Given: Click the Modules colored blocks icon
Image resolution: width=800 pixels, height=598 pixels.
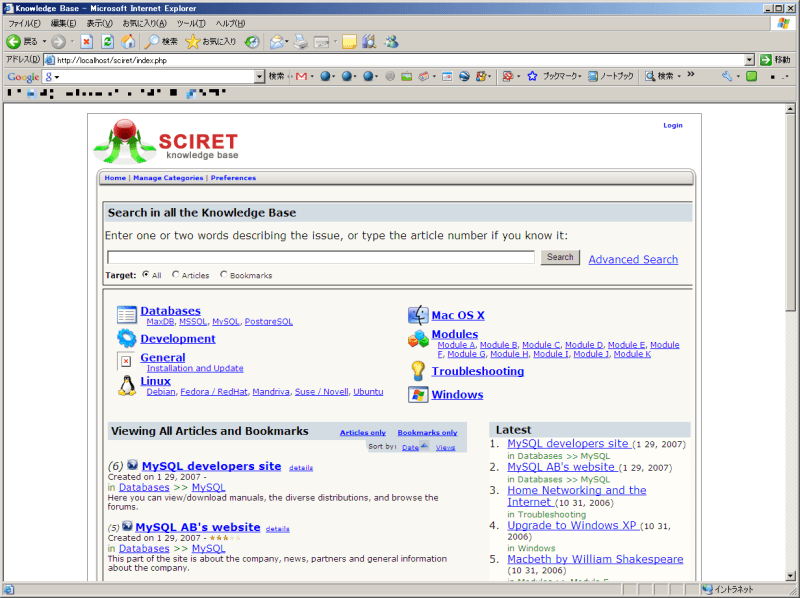Looking at the screenshot, I should point(418,340).
